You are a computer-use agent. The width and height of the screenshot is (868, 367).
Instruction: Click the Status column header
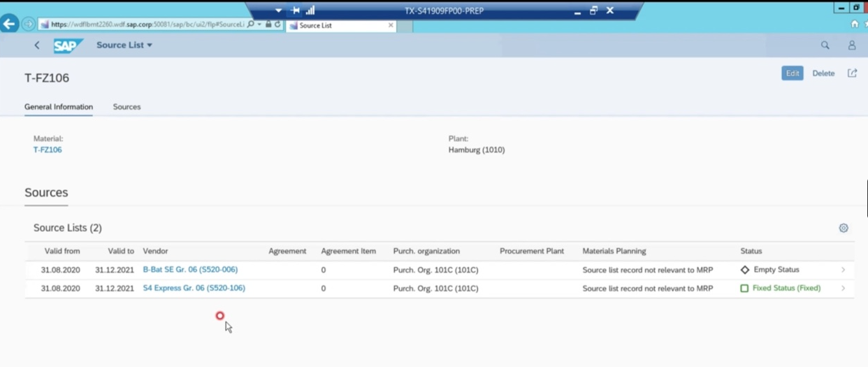[751, 251]
